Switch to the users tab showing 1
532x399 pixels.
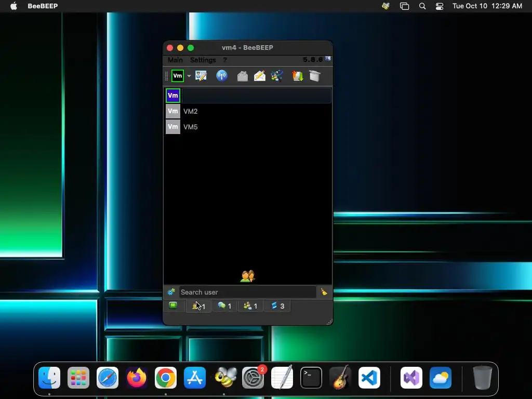(x=198, y=306)
